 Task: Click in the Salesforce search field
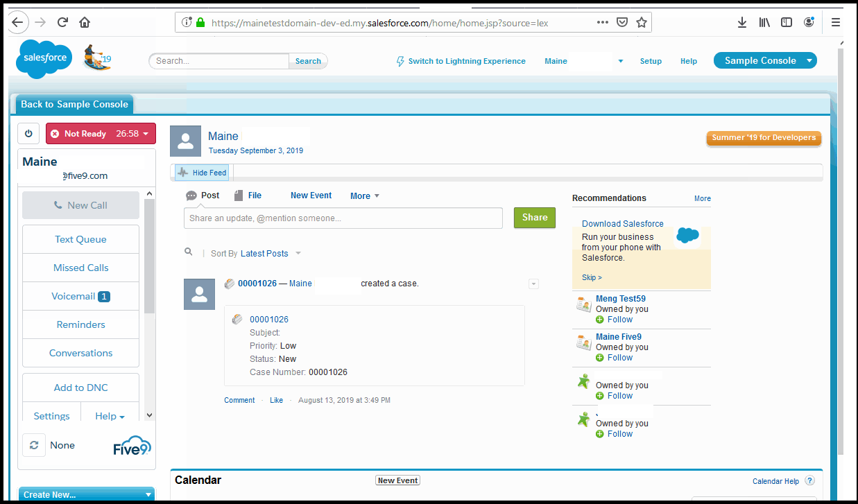click(x=219, y=61)
